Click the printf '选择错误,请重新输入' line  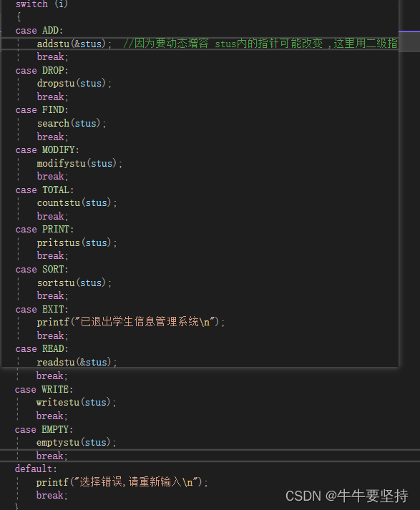[122, 482]
